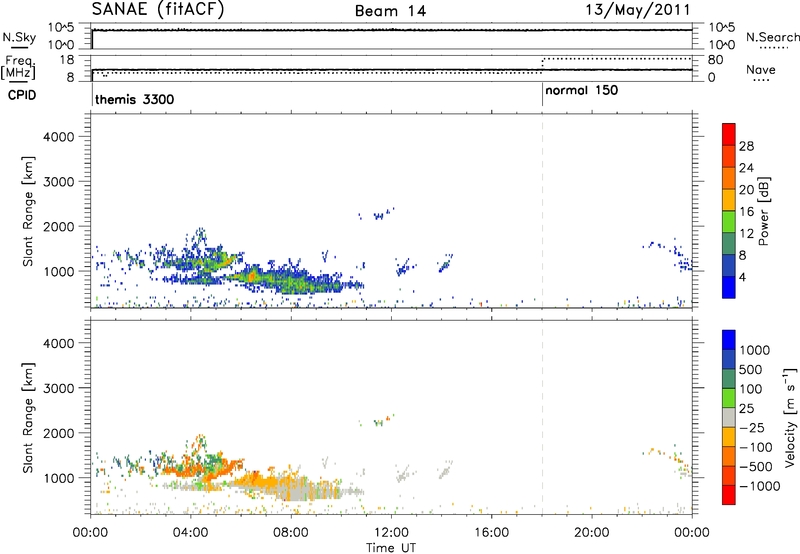
Task: Click the Power [dB] colorbar title
Action: pos(764,211)
